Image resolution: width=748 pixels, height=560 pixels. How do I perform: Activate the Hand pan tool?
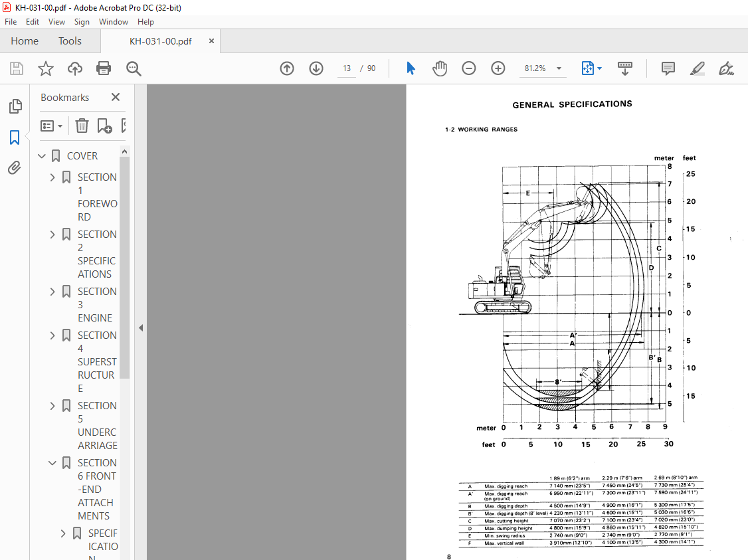(440, 68)
